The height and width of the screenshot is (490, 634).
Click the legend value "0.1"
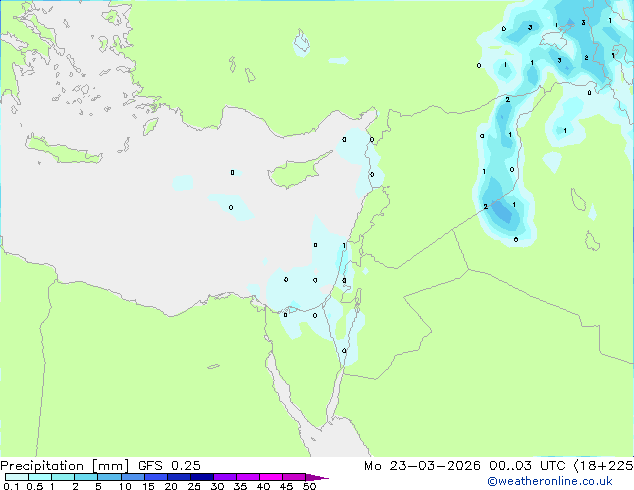coord(11,486)
